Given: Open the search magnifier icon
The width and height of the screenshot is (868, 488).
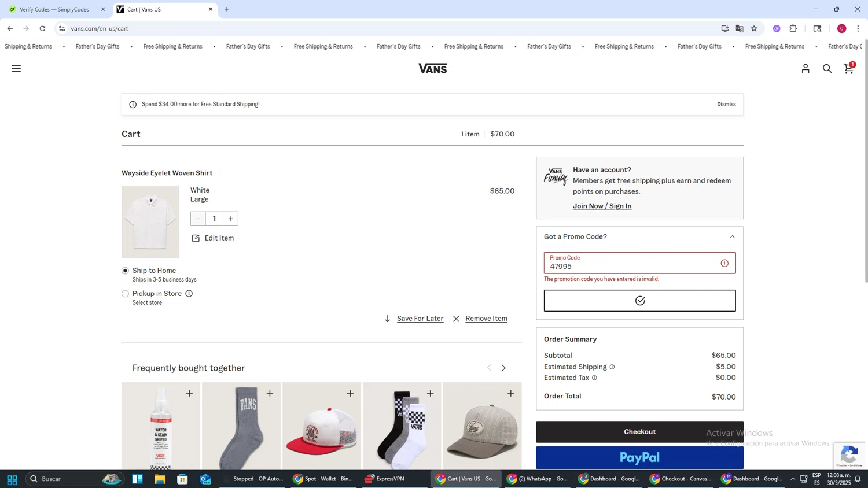Looking at the screenshot, I should [827, 69].
